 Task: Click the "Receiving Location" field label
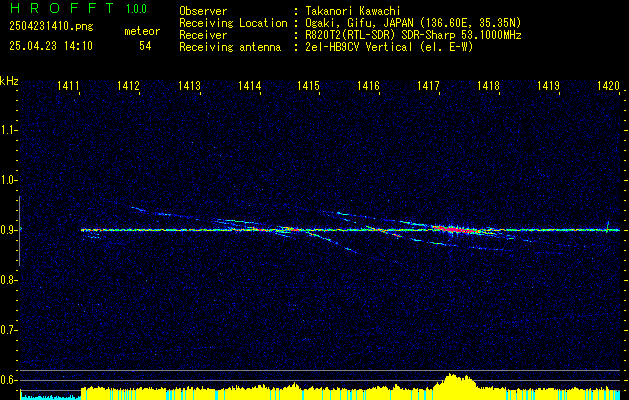pos(233,23)
